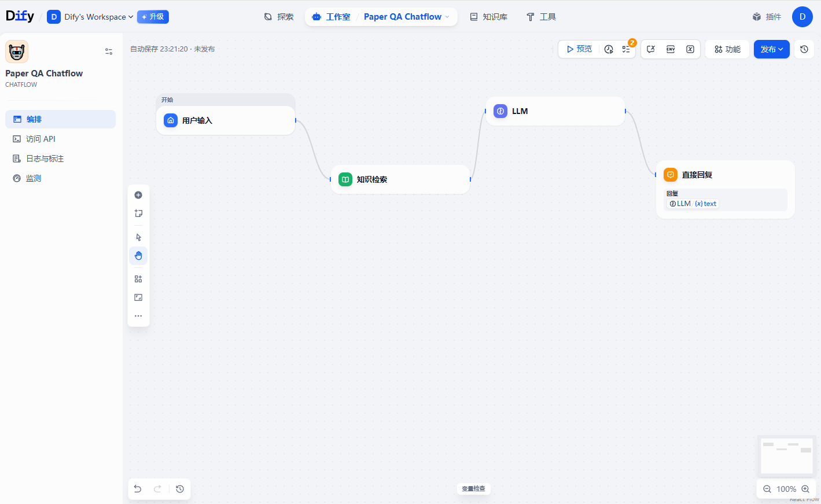Click the 变量检查 button
Image resolution: width=821 pixels, height=504 pixels.
[x=474, y=489]
